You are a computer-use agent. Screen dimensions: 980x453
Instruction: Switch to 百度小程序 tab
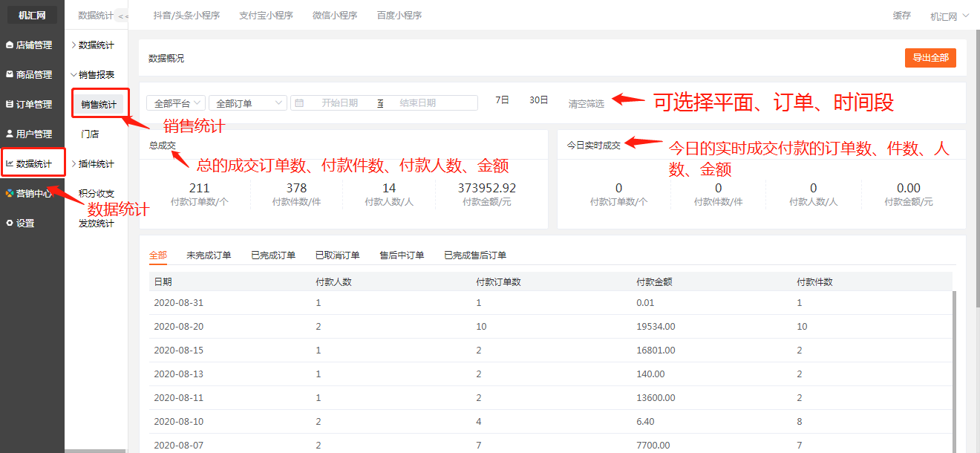399,15
